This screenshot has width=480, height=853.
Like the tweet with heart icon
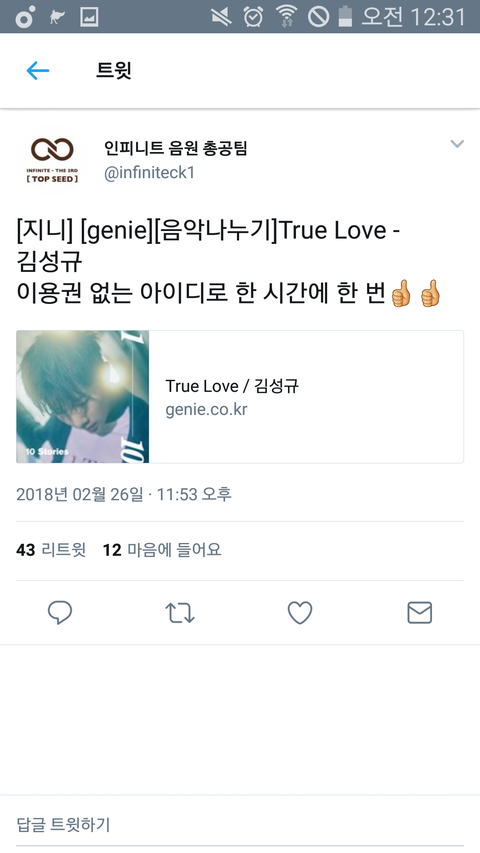click(300, 613)
